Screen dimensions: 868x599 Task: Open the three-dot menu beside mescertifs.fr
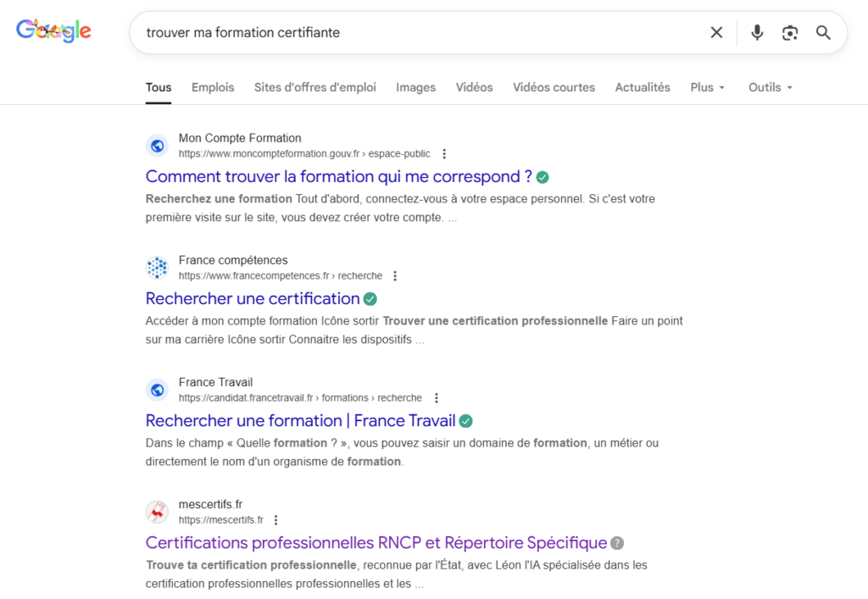tap(275, 519)
